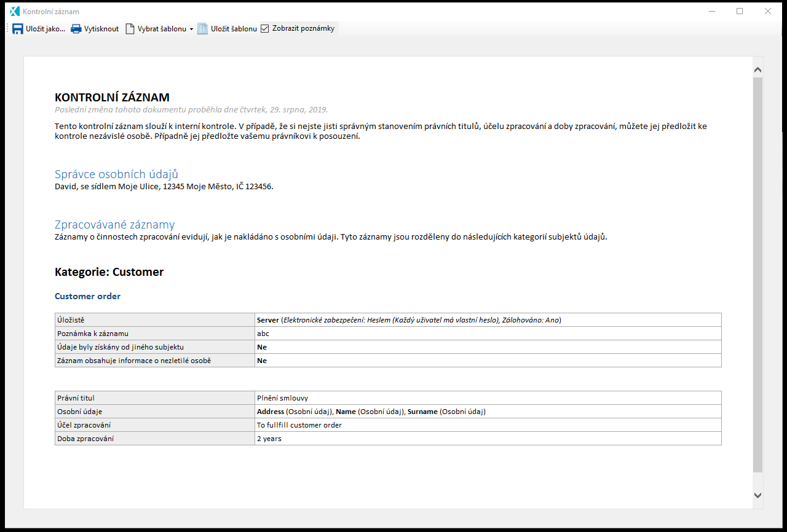Click the Uložit šablonu label

(234, 29)
